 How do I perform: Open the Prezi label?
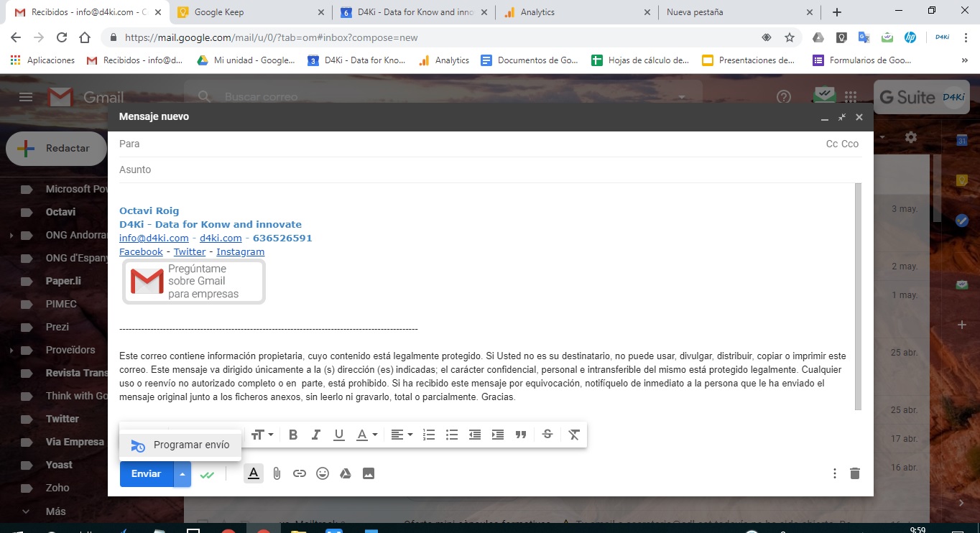(x=57, y=327)
